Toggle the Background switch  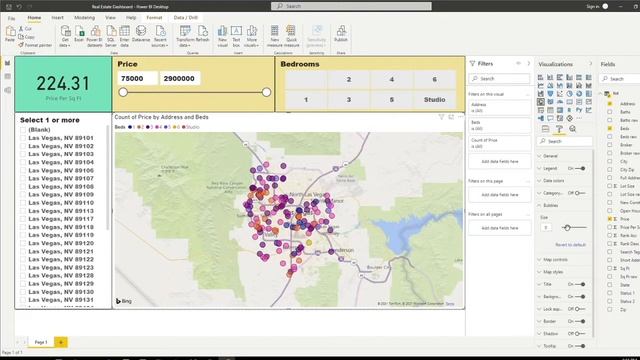coord(580,297)
